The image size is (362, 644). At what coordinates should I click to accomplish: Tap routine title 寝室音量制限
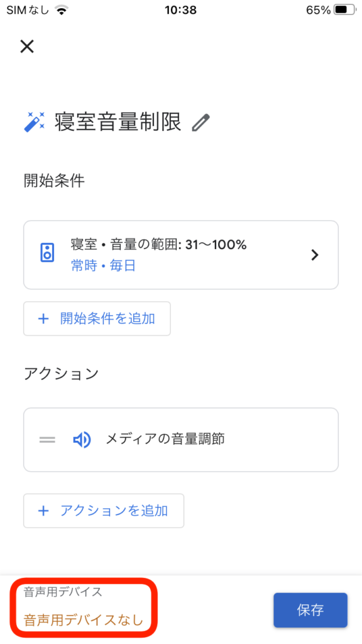[118, 122]
